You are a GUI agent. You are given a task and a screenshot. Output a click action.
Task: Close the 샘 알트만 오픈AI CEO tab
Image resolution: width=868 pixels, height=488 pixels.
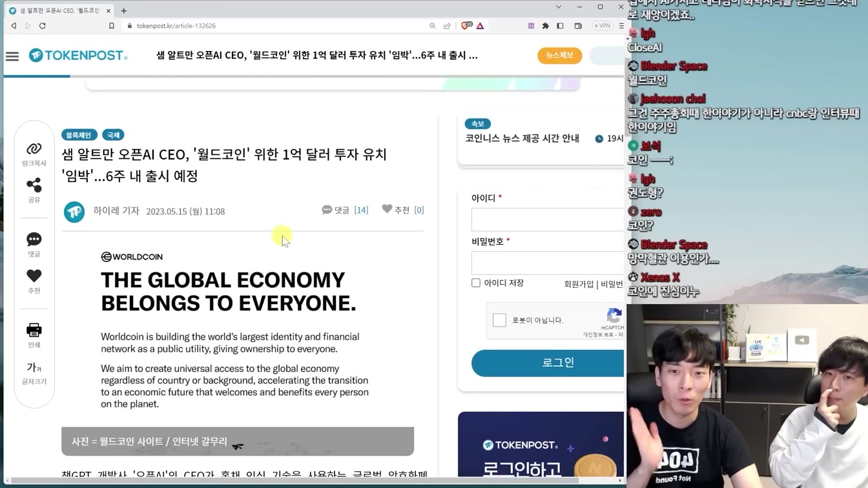tap(108, 10)
